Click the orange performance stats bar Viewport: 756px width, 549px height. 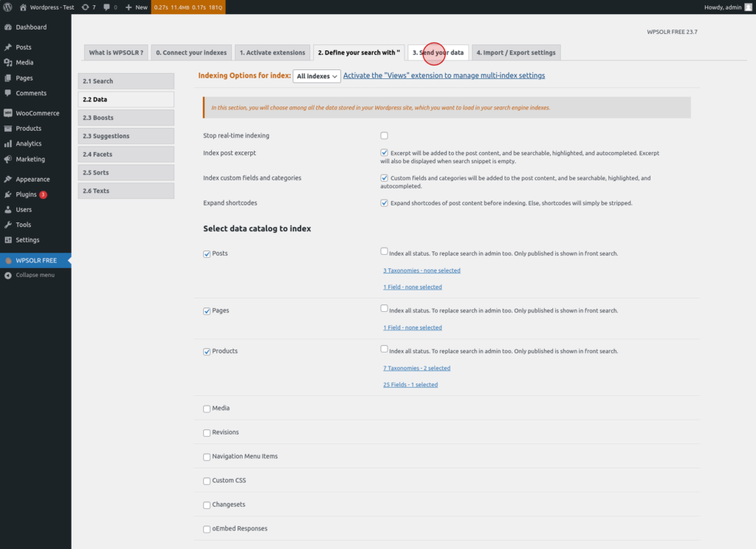pos(188,7)
